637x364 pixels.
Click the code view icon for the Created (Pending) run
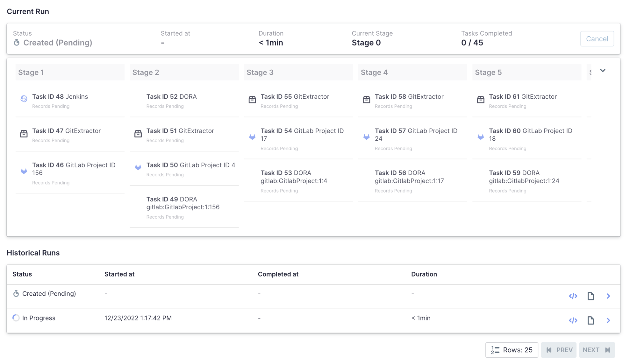point(573,296)
